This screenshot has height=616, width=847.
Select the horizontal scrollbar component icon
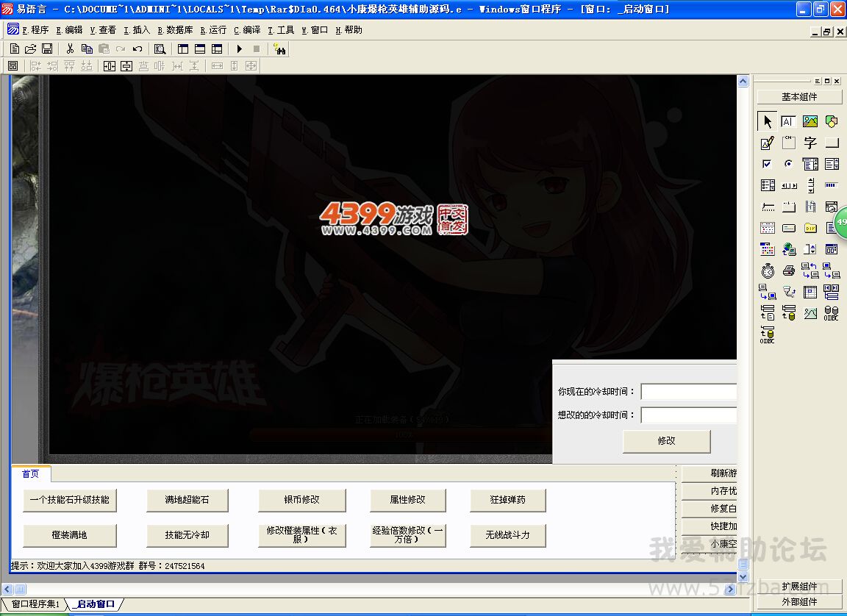(788, 186)
